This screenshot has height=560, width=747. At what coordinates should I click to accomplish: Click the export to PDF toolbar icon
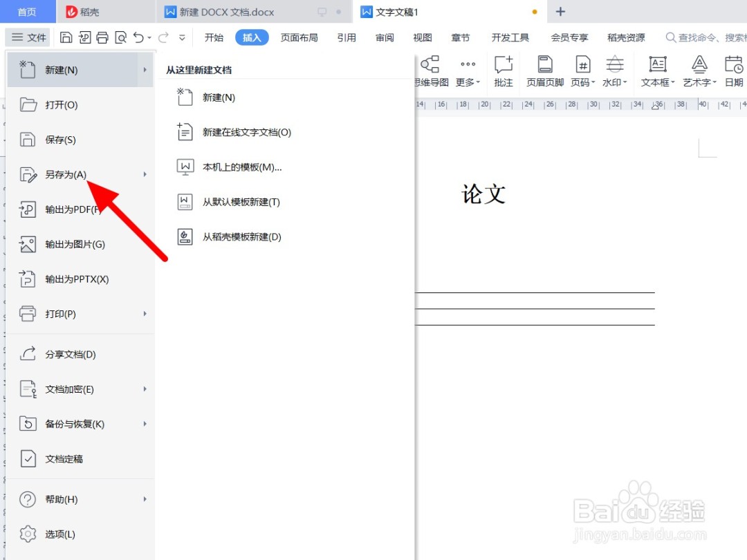coord(85,37)
